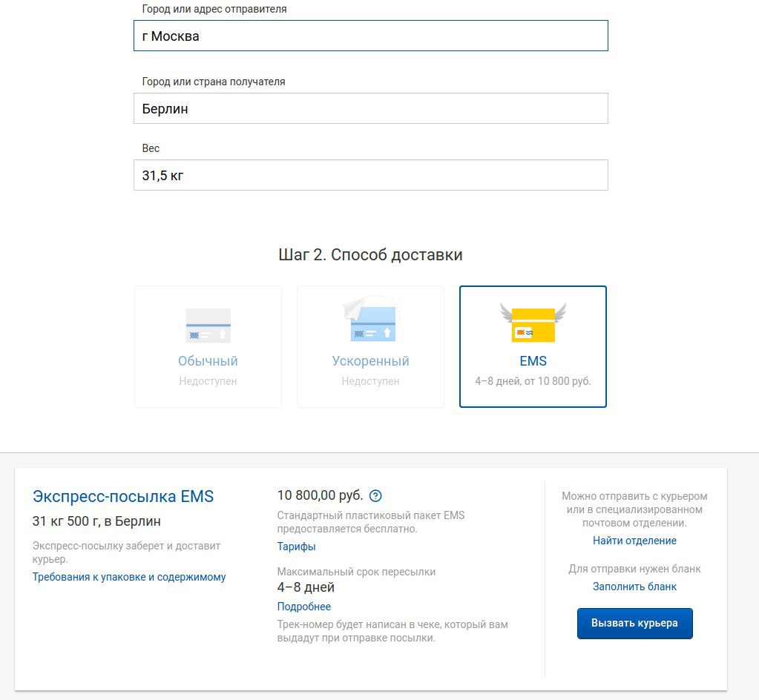Open the price help question mark icon

(375, 496)
